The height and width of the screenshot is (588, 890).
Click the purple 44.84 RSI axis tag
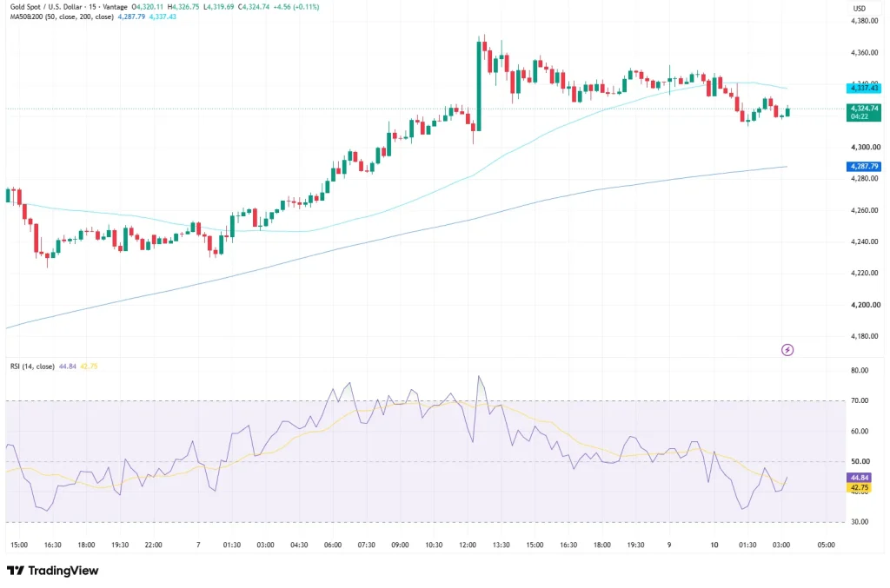[860, 478]
